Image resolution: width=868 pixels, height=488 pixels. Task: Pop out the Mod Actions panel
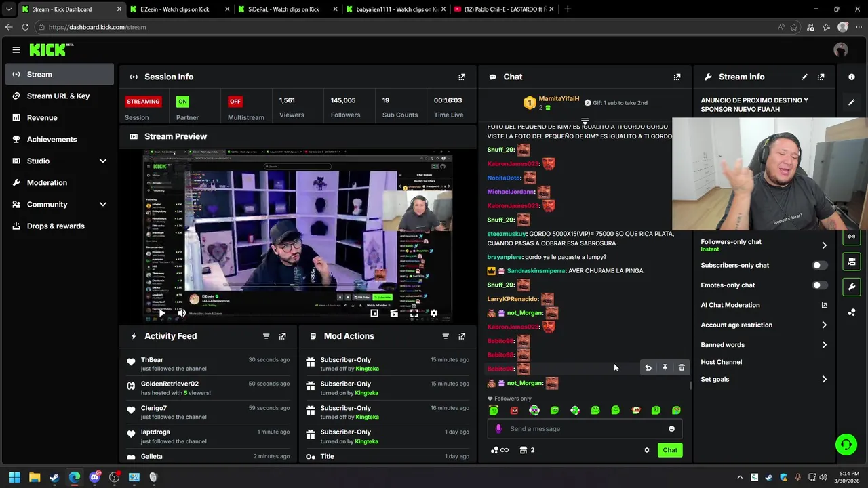pyautogui.click(x=462, y=336)
